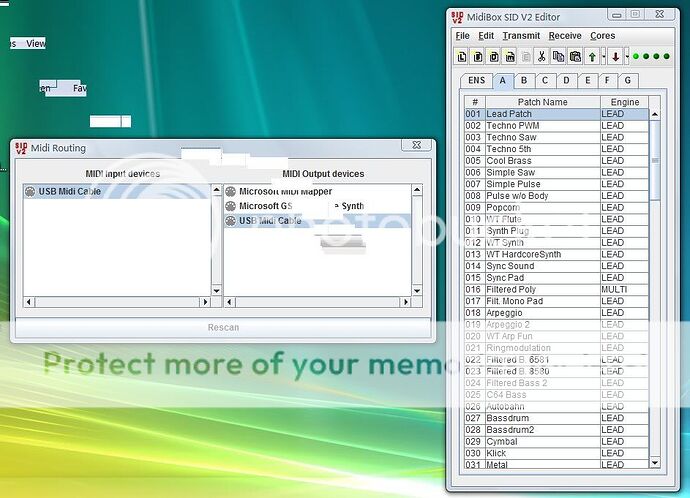Click the View menu of the background window

[35, 43]
